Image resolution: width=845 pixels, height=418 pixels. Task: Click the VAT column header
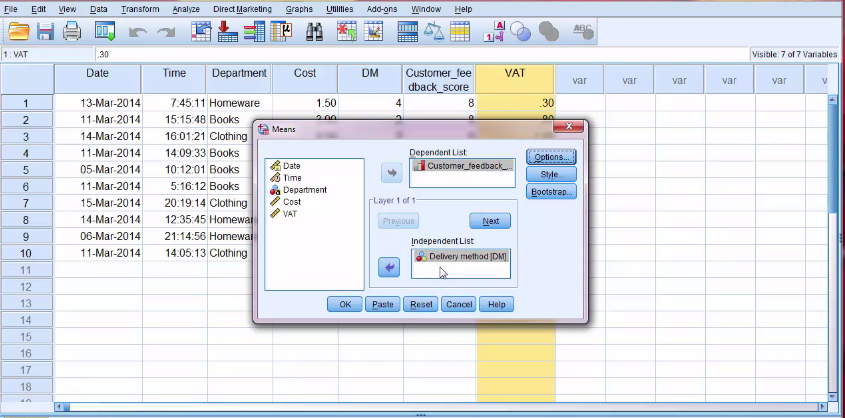click(514, 73)
